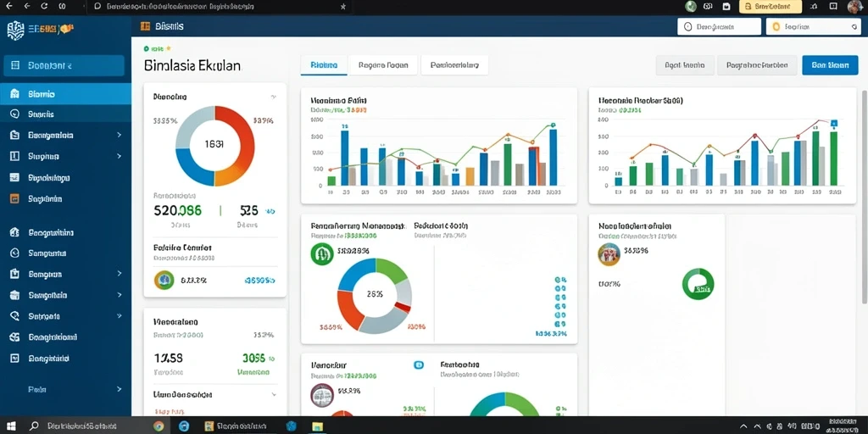This screenshot has width=868, height=434.
Task: Click the orange square sidebar icon
Action: [15, 198]
